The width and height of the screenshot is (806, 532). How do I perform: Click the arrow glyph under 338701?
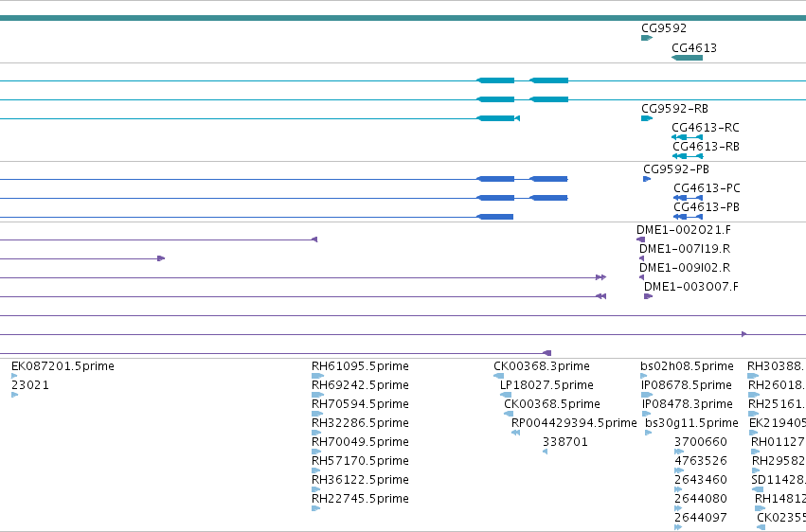coord(545,452)
